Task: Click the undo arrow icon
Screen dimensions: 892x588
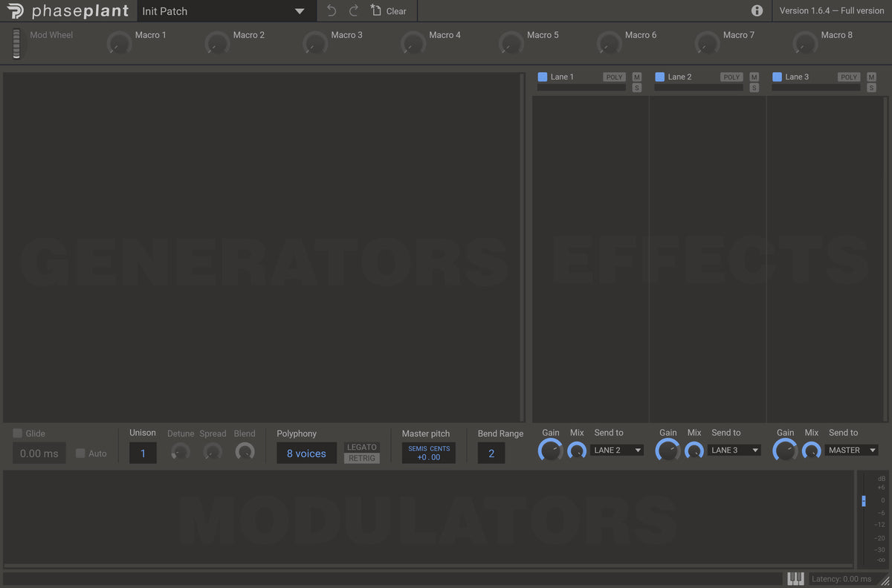Action: coord(332,11)
